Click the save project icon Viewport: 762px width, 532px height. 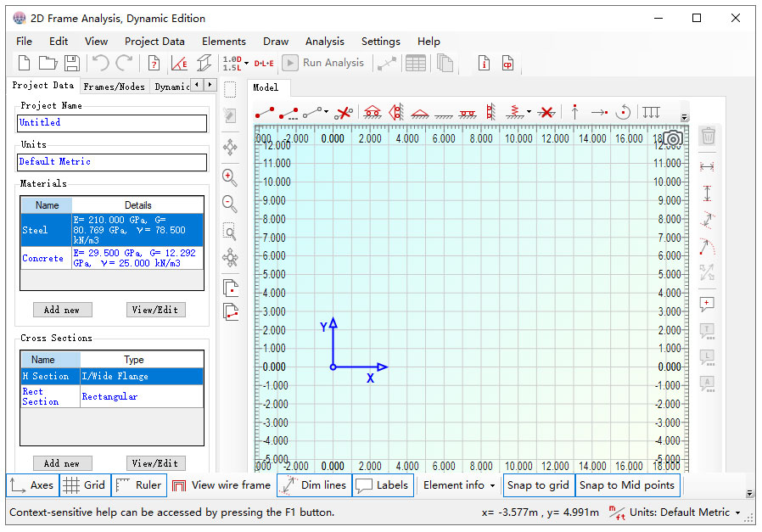point(72,63)
